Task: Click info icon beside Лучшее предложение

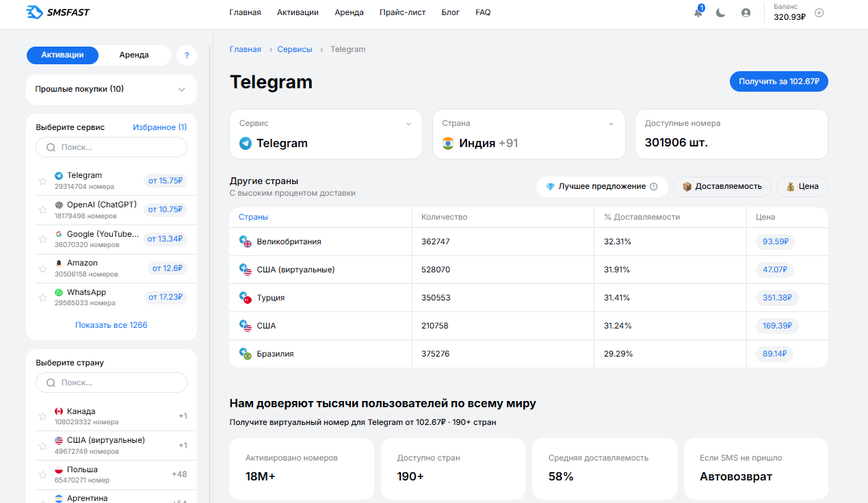Action: click(x=653, y=186)
